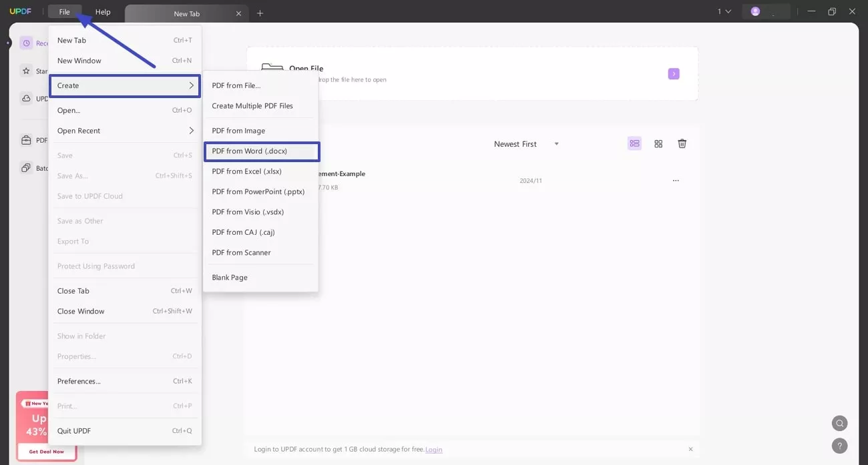Select Quit UPDF

[x=125, y=431]
